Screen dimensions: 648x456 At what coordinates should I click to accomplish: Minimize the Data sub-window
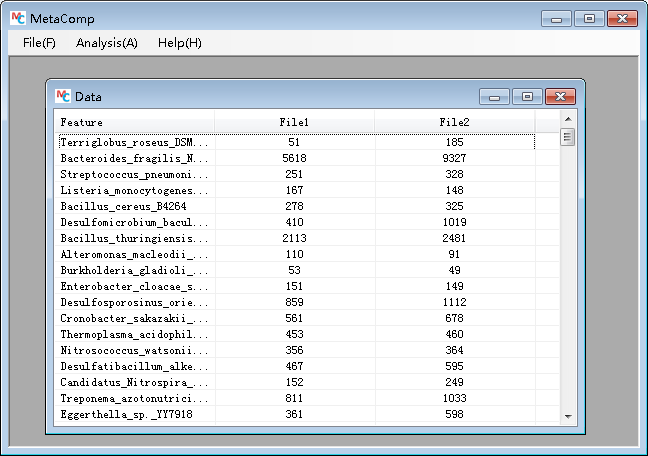point(494,97)
